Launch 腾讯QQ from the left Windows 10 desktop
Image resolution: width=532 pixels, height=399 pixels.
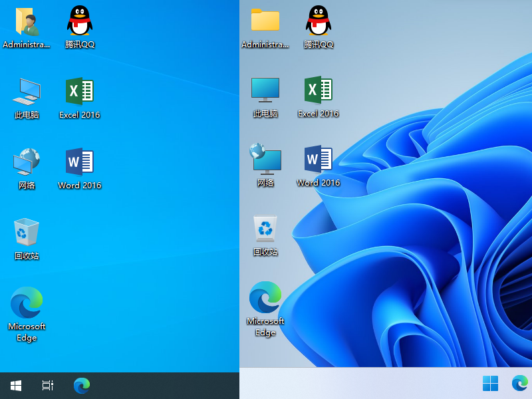pos(80,22)
